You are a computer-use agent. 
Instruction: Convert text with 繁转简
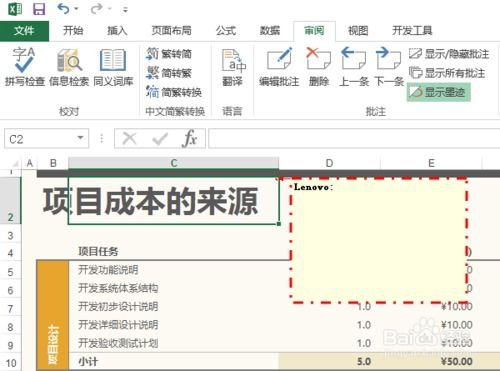tap(169, 54)
